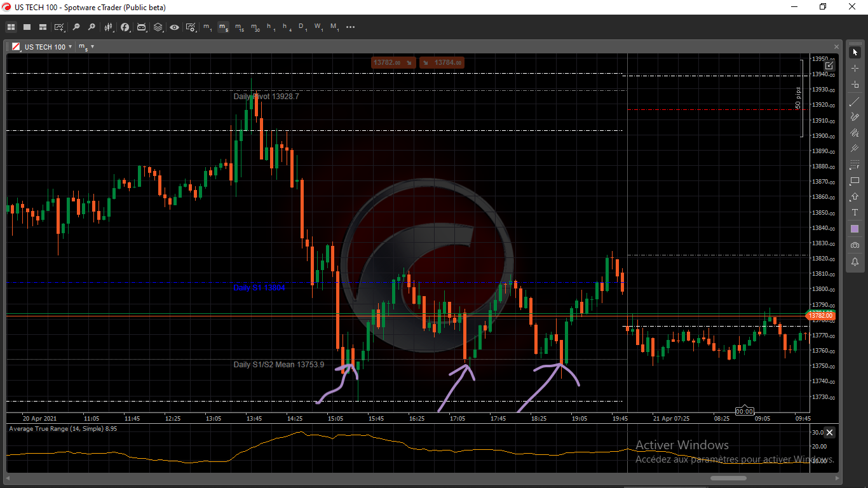
Task: Open the purple drawing color swatch
Action: 855,229
